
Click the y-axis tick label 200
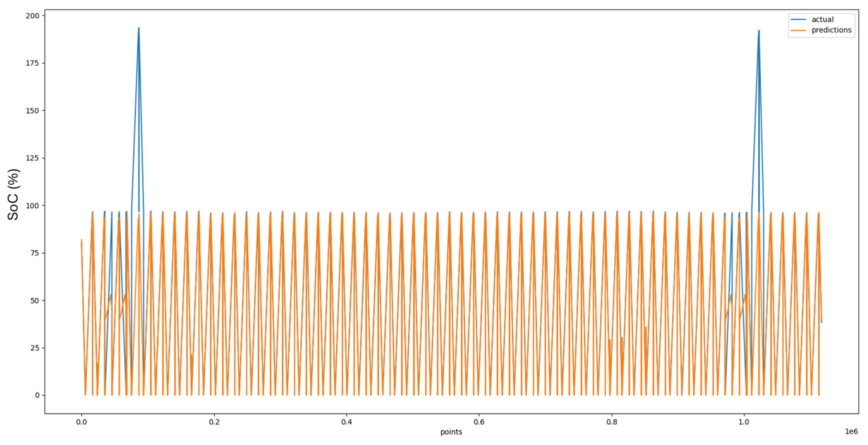point(33,16)
